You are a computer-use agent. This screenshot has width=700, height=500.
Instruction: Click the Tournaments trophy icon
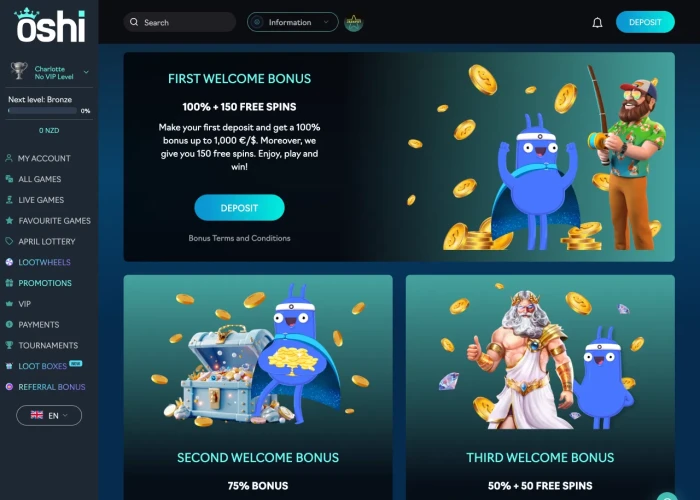[9, 345]
